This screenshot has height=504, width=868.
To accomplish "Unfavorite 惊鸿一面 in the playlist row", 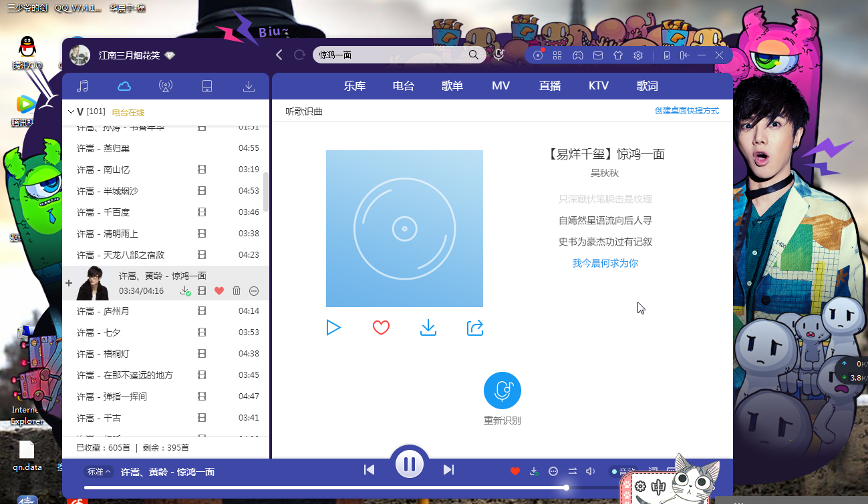I will pos(219,290).
